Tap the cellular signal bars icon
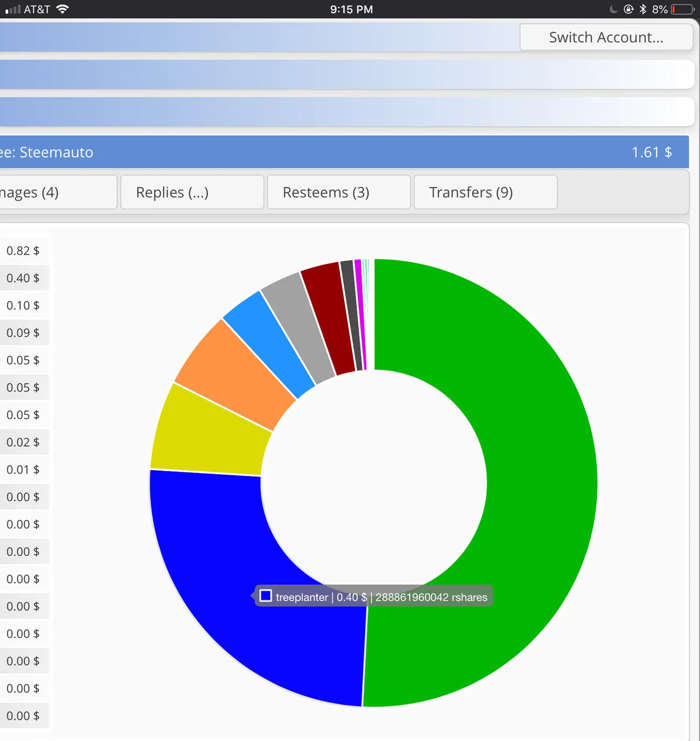Viewport: 700px width, 741px height. [13, 9]
